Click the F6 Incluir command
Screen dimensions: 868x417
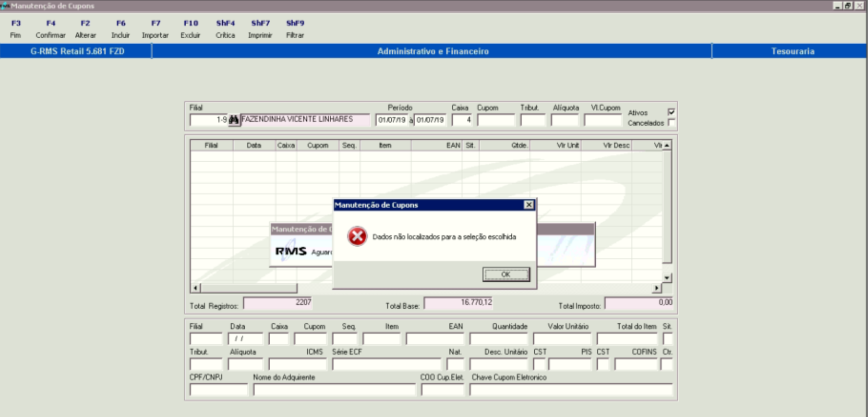[x=121, y=29]
